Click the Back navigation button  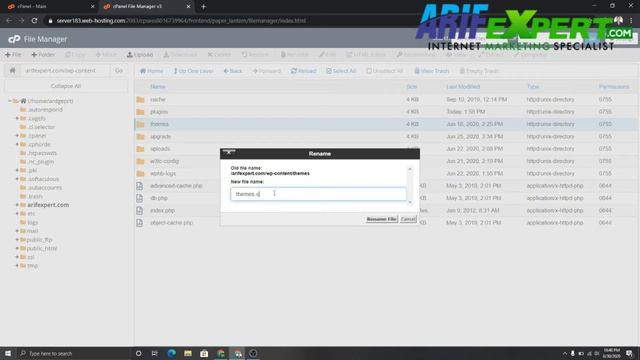click(x=233, y=71)
